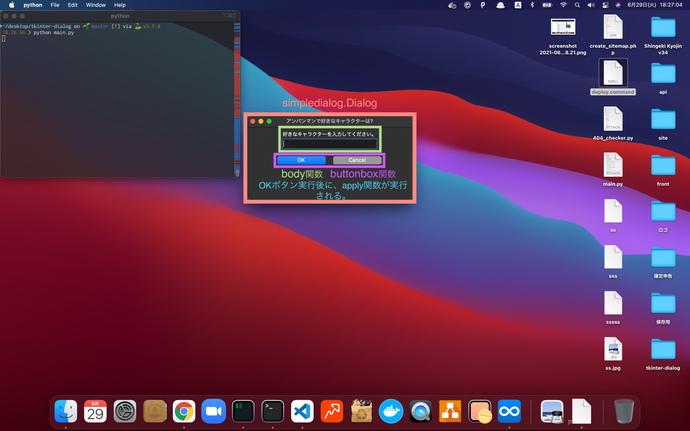Viewport: 690px width, 431px height.
Task: Open the orange diagram app in Dock
Action: pos(450,411)
